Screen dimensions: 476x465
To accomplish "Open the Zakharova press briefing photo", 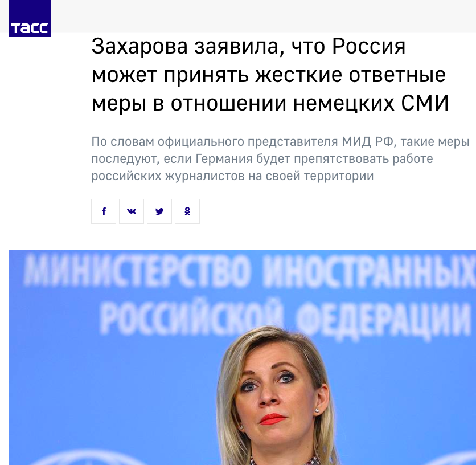I will [x=242, y=357].
